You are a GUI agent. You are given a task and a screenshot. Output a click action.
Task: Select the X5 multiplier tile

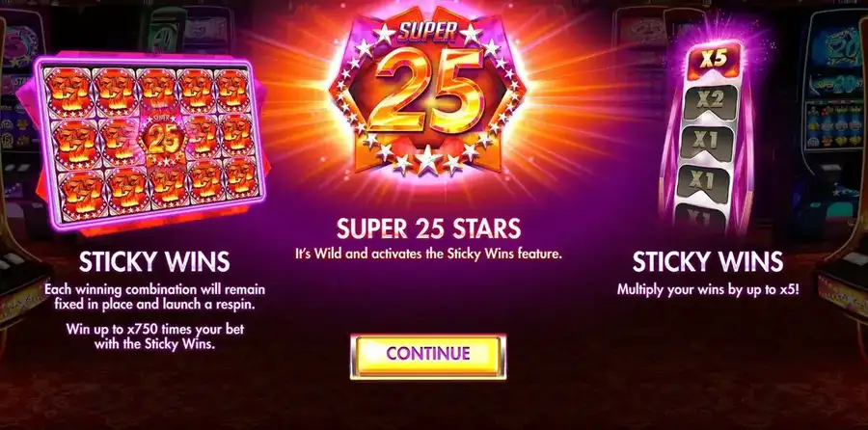713,61
